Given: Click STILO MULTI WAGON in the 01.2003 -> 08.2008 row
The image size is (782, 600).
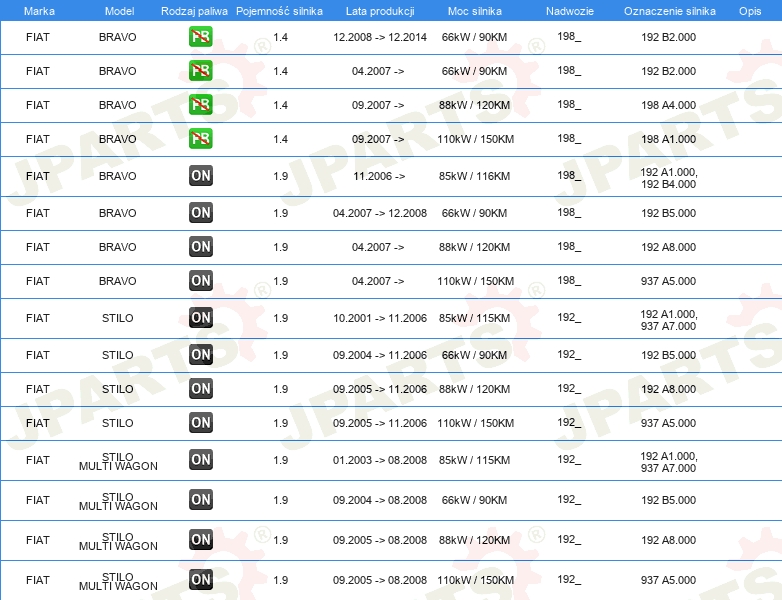Looking at the screenshot, I should click(118, 461).
